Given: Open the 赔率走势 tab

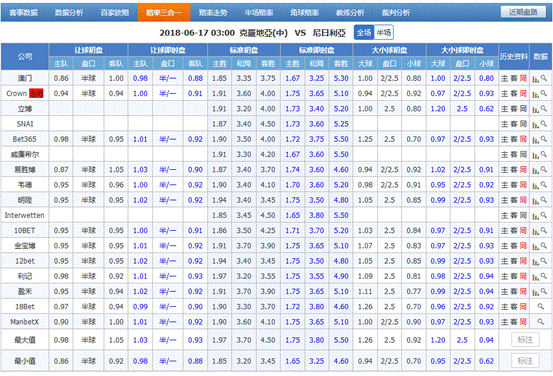Looking at the screenshot, I should pos(213,13).
